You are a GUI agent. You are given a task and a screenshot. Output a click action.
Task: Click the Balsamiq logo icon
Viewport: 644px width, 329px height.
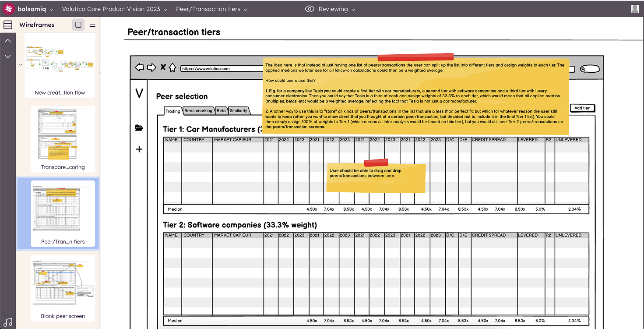click(x=9, y=9)
